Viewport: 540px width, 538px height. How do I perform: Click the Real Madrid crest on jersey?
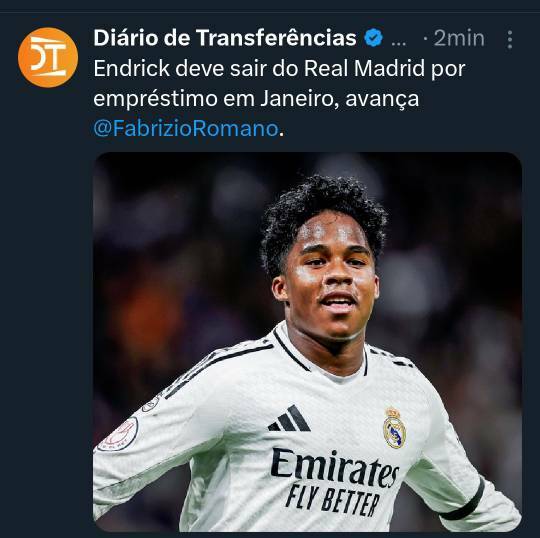(x=394, y=428)
